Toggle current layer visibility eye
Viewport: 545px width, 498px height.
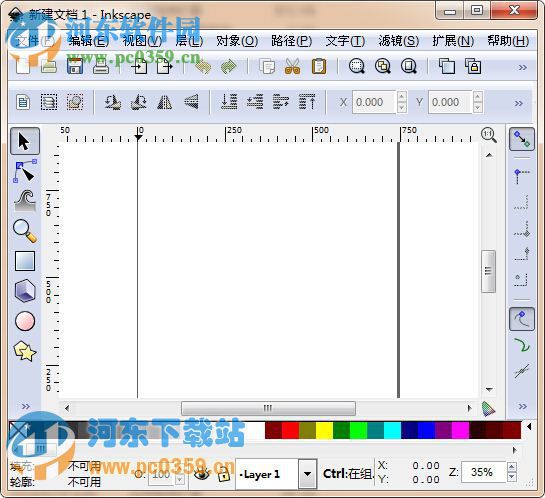click(x=202, y=473)
